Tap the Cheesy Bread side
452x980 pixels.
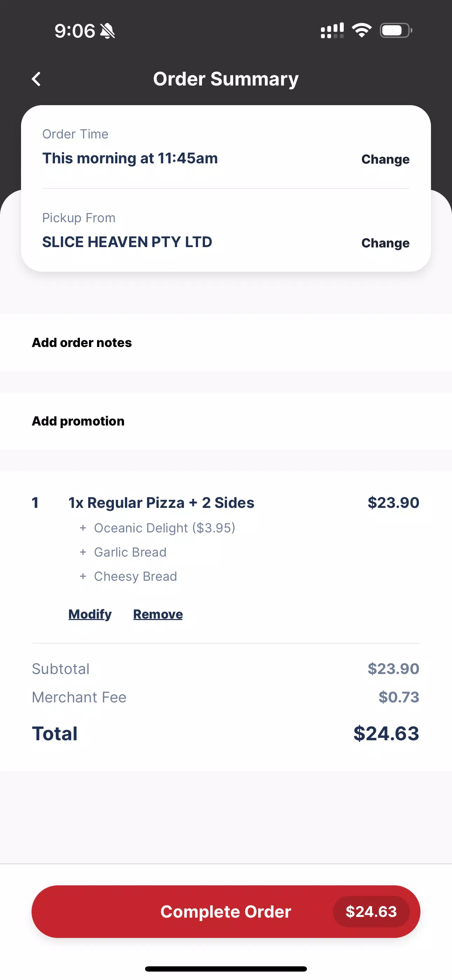point(136,576)
